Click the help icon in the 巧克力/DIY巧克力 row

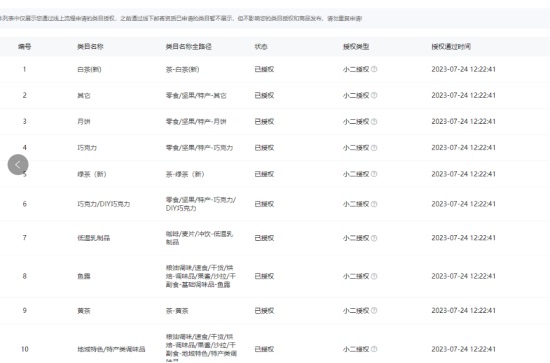pyautogui.click(x=374, y=204)
